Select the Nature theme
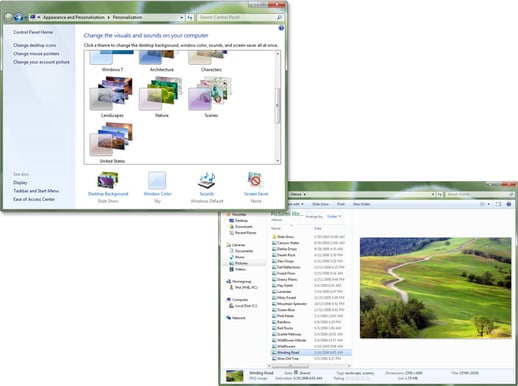 [161, 97]
